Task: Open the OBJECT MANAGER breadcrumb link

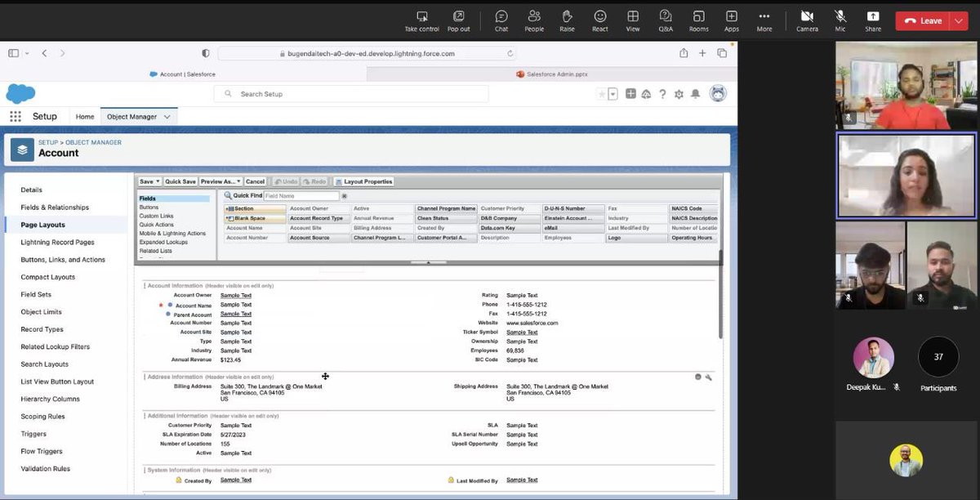Action: tap(93, 142)
